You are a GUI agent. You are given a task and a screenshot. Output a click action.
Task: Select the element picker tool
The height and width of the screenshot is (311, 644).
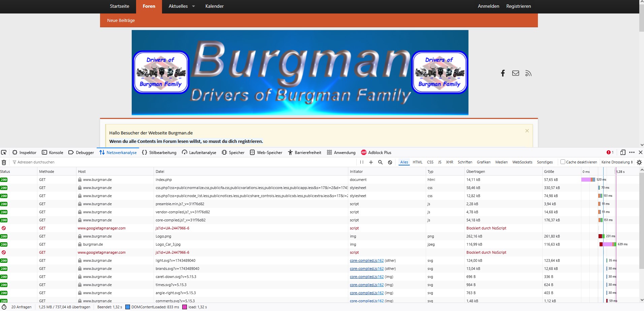tap(4, 152)
